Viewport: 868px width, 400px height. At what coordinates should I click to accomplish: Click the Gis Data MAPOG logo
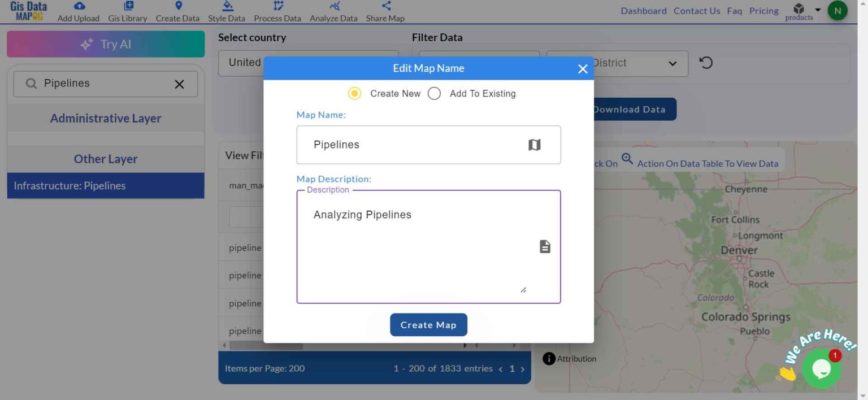(29, 11)
